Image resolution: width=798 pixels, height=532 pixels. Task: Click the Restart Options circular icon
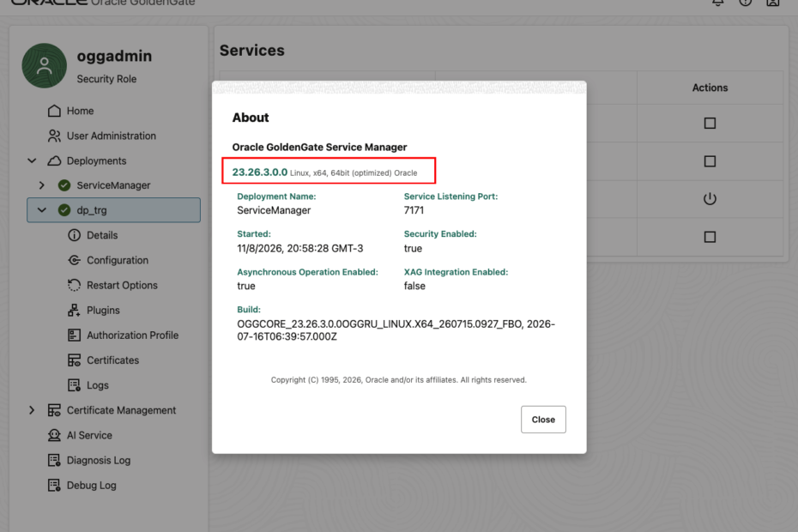75,285
